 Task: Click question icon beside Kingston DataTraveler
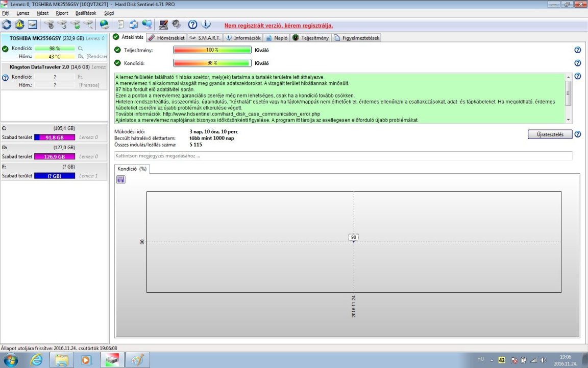pos(5,78)
